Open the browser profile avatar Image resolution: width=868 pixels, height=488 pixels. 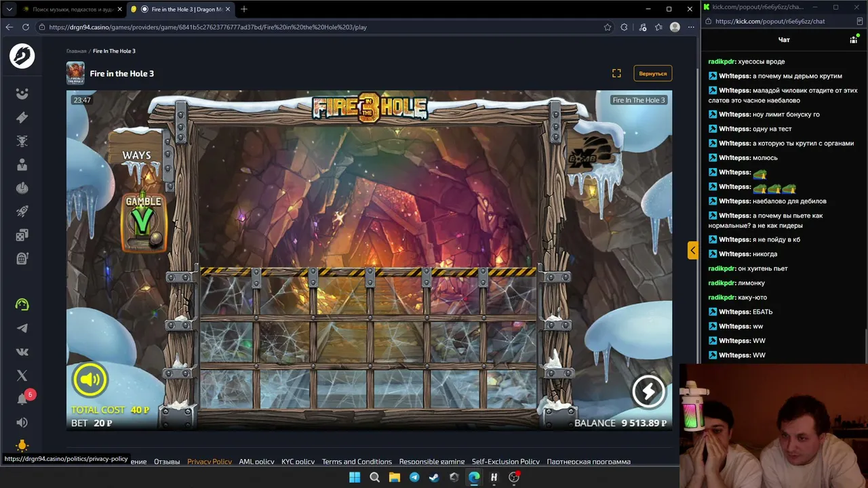click(675, 27)
